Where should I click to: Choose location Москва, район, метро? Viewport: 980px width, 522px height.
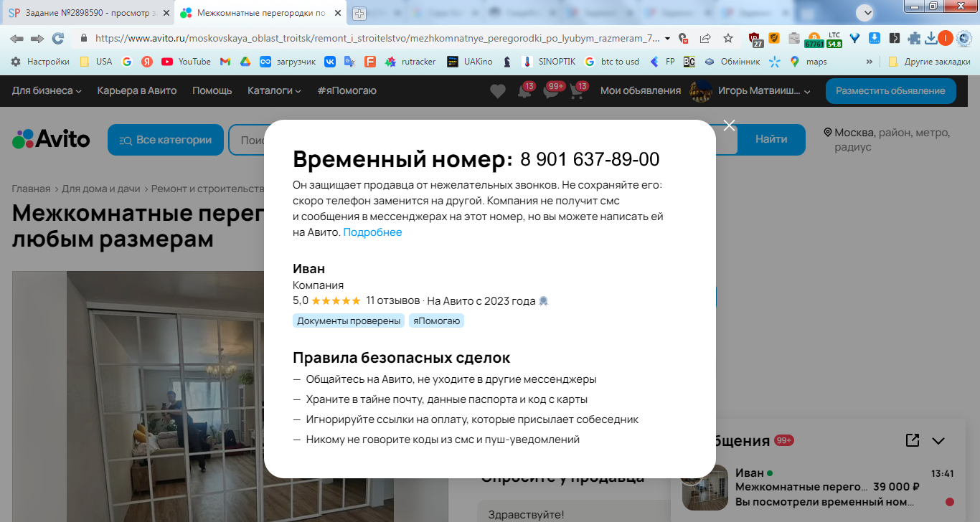887,139
